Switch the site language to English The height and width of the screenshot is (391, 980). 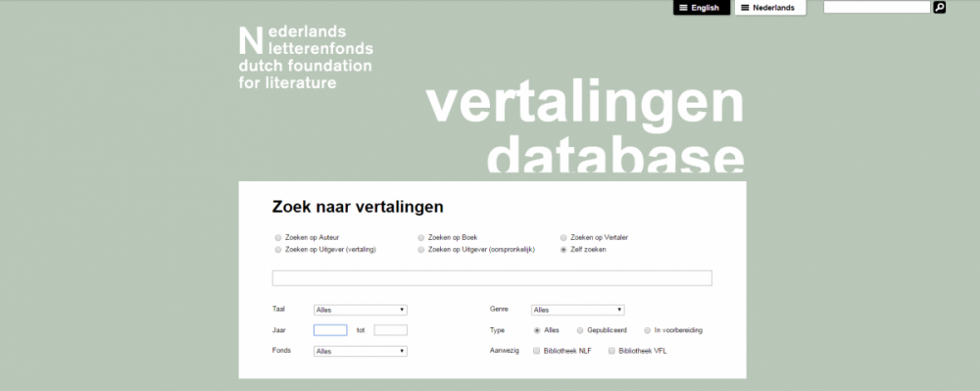point(702,8)
